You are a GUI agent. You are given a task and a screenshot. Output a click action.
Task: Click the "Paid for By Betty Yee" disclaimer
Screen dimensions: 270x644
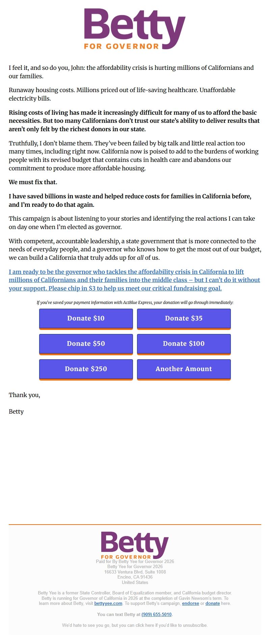coord(135,561)
